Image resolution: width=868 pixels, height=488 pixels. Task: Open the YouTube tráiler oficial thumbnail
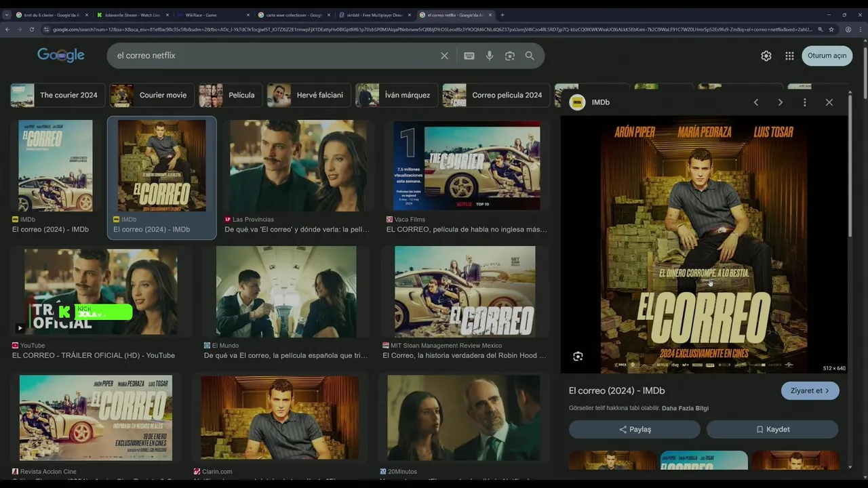100,291
